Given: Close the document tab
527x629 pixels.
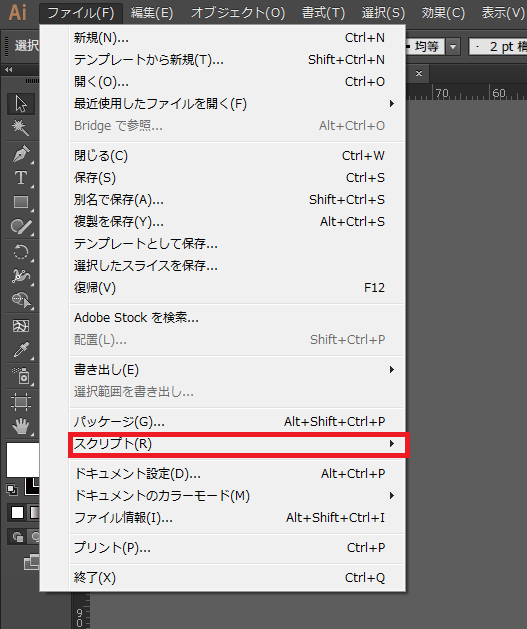Looking at the screenshot, I should (419, 73).
